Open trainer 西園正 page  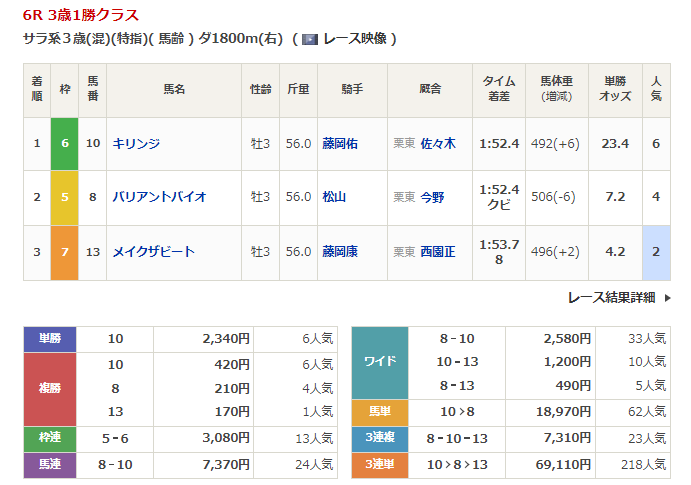pos(438,252)
